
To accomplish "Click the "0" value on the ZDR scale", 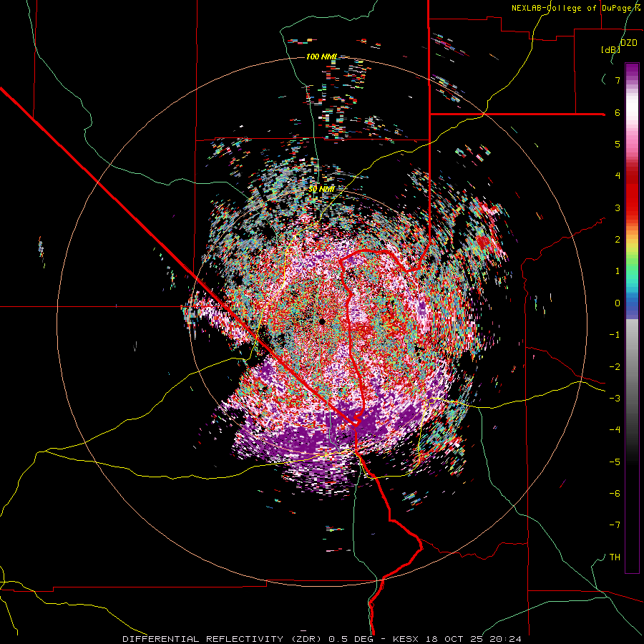I will pos(618,303).
